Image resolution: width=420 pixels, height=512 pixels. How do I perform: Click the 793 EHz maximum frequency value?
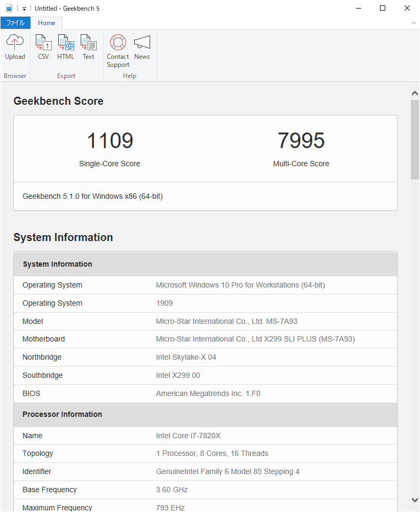click(170, 508)
